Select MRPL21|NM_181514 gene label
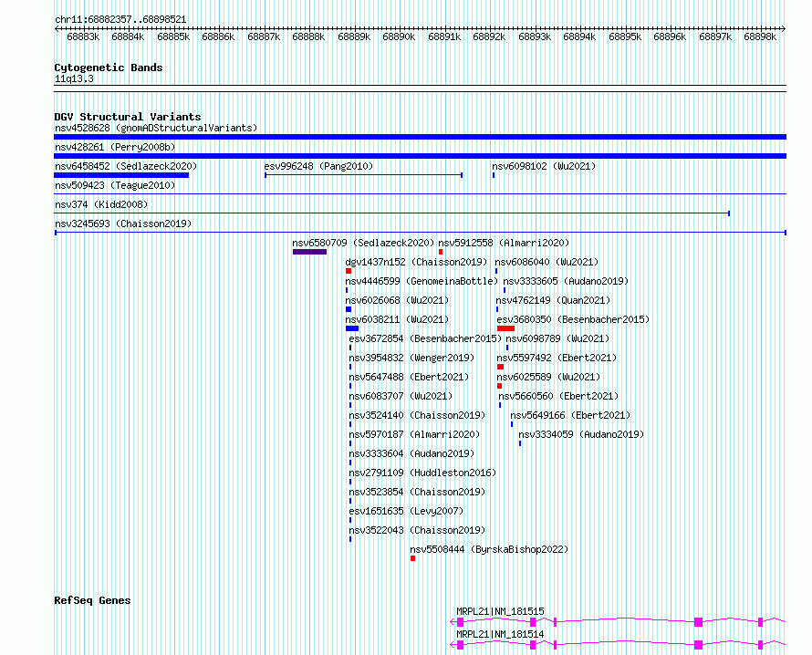The height and width of the screenshot is (655, 812). 500,634
